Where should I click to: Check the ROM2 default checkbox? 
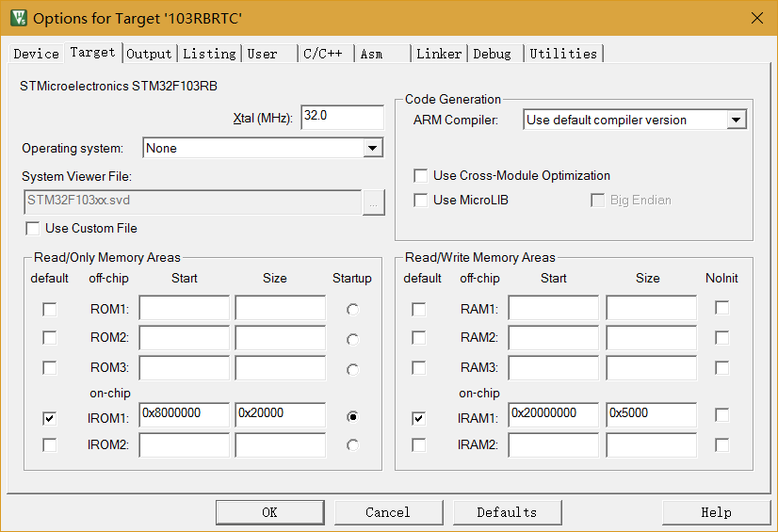coord(50,338)
